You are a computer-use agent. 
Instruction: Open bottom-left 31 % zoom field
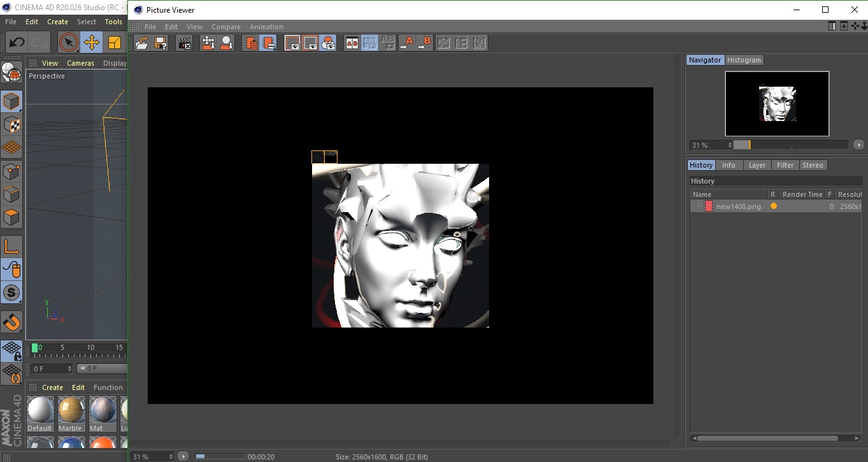(152, 456)
